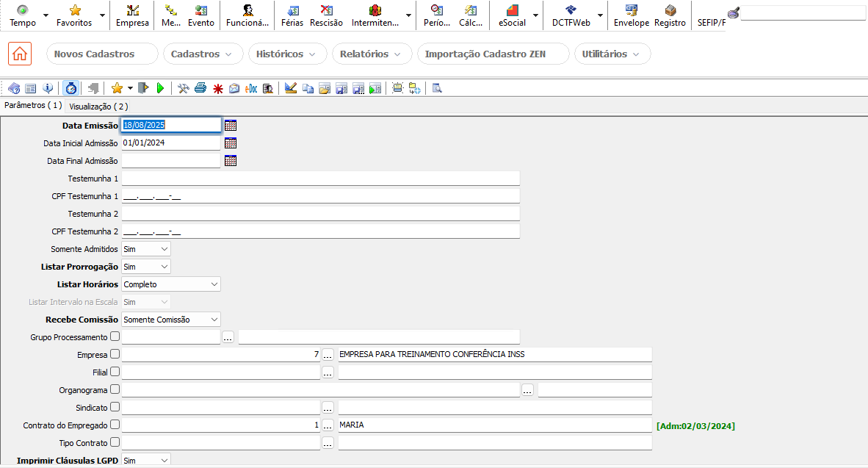
Task: Open the DCTFWeb module
Action: pos(571,15)
